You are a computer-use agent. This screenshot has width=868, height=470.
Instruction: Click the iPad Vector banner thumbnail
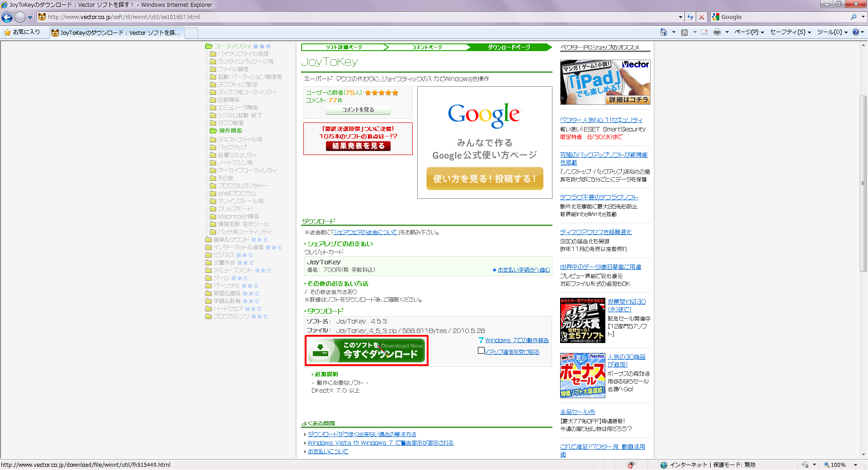[x=605, y=82]
